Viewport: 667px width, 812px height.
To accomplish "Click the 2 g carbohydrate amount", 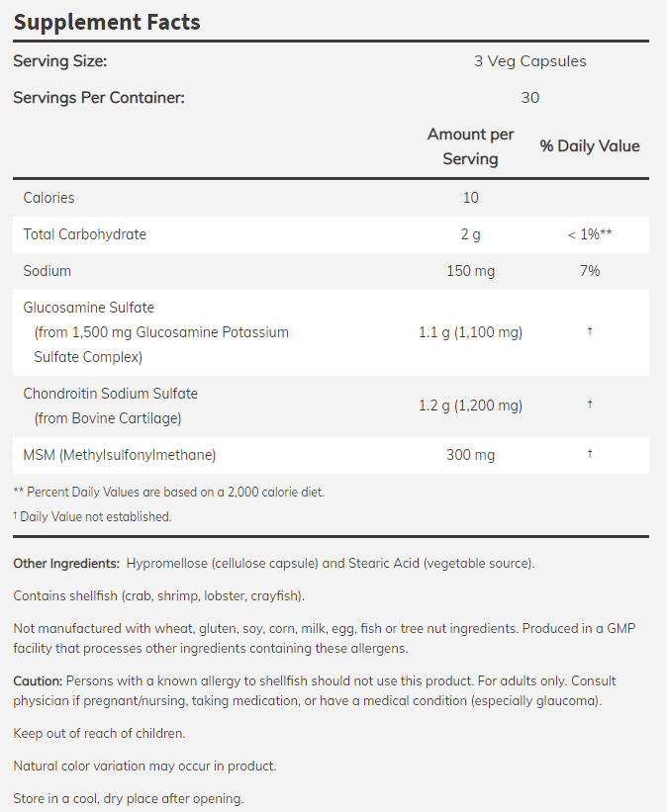I will pyautogui.click(x=470, y=234).
